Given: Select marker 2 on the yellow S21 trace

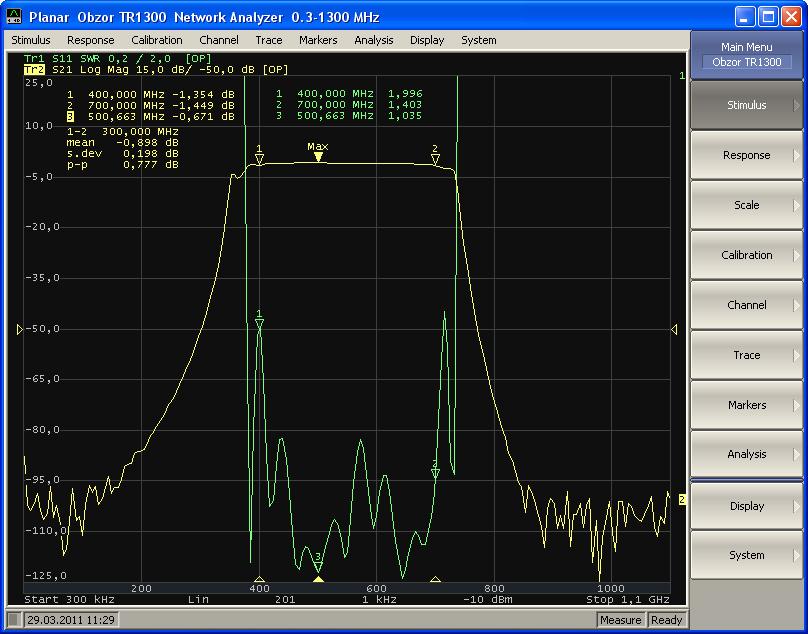Looking at the screenshot, I should tap(435, 159).
